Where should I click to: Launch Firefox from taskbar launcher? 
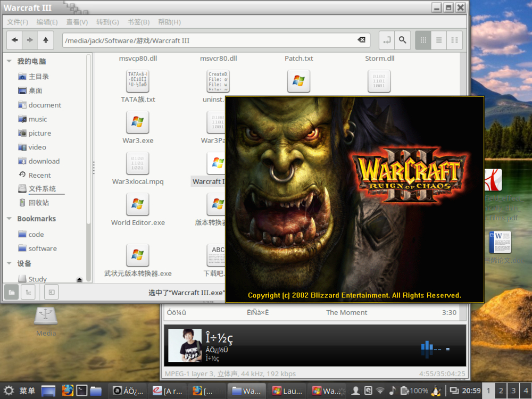pyautogui.click(x=68, y=391)
